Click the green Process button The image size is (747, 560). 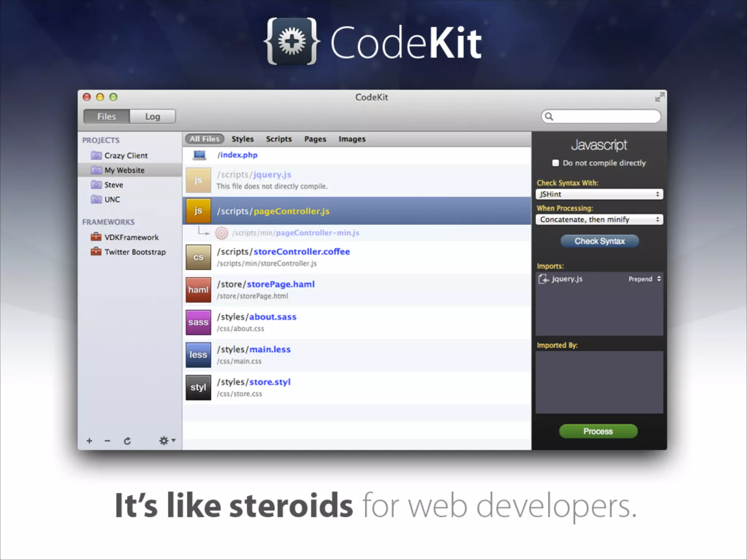pos(598,431)
